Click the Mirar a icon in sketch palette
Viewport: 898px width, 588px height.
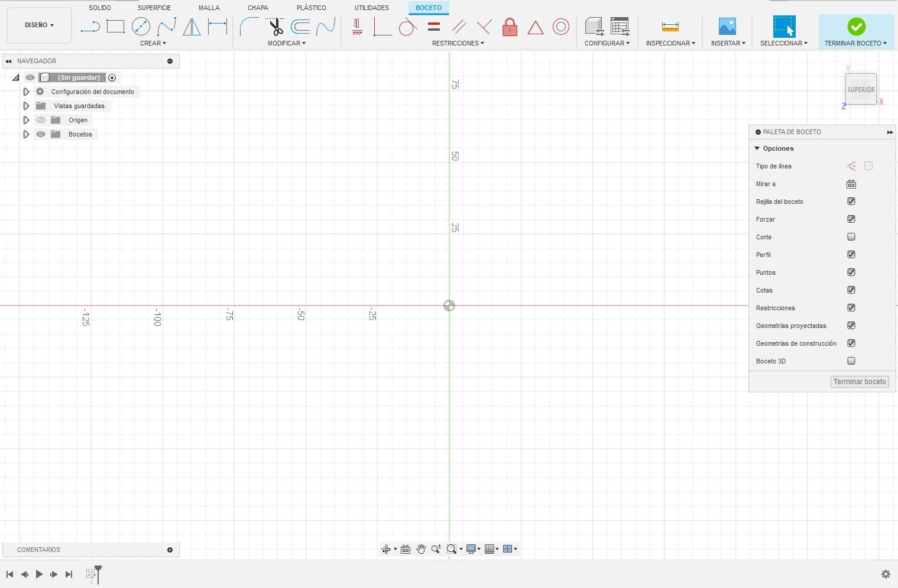pyautogui.click(x=851, y=184)
